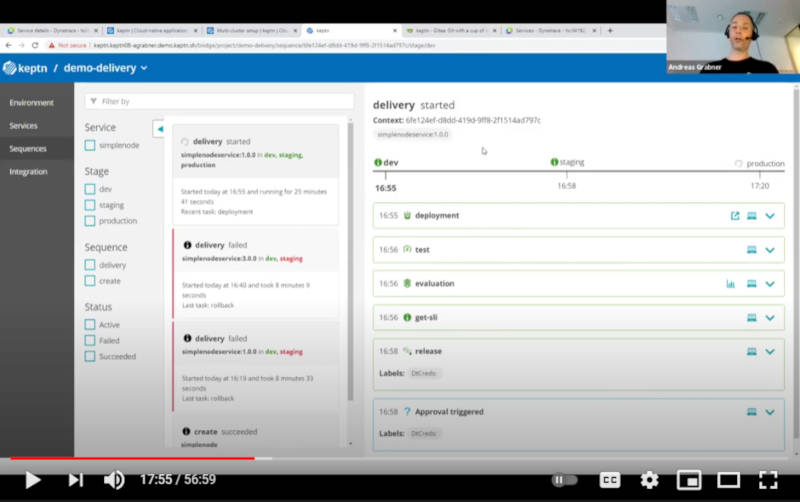The height and width of the screenshot is (502, 800).
Task: Show Approval triggered event payload icon
Action: click(752, 412)
